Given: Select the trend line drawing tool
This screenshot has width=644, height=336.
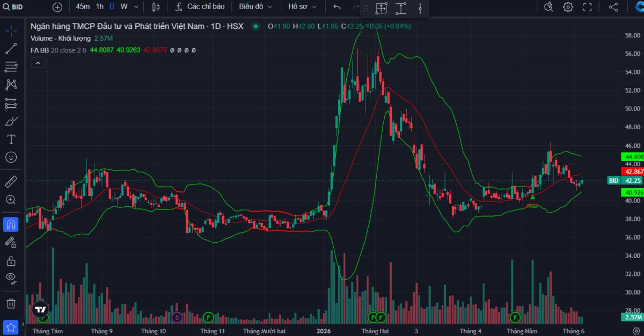Looking at the screenshot, I should pos(11,49).
